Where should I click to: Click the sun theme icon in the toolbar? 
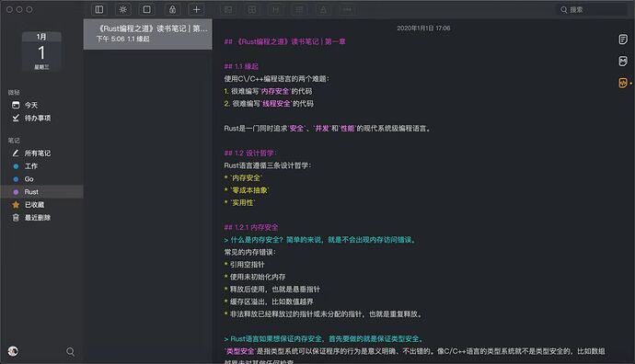tap(123, 9)
